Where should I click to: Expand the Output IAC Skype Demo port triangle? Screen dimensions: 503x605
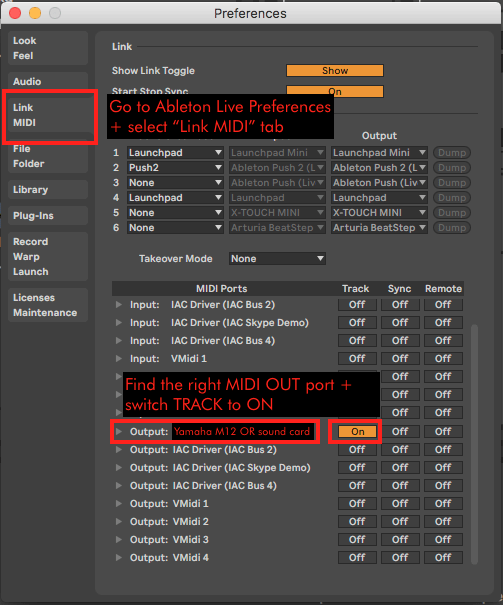coord(119,468)
